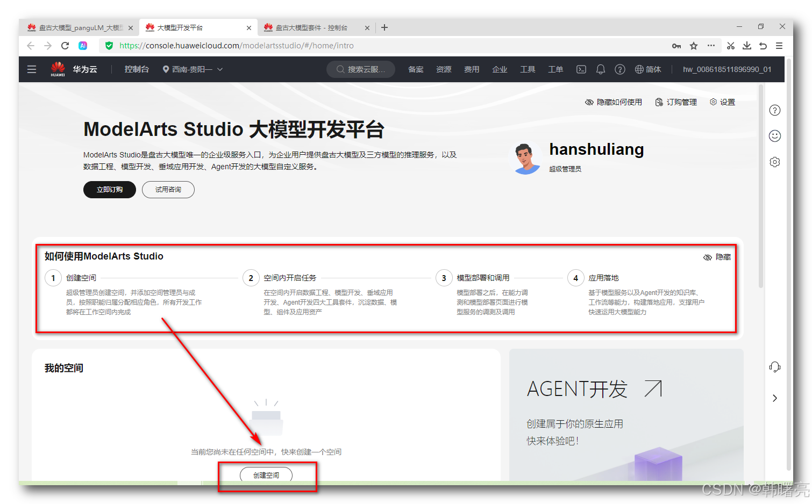812x504 pixels.
Task: Click the green security shield icon
Action: click(x=109, y=46)
